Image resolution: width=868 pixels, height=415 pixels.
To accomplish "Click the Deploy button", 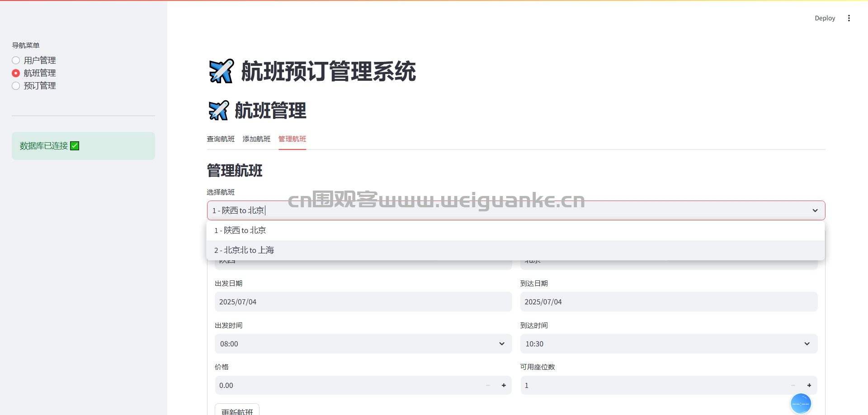I will tap(825, 18).
